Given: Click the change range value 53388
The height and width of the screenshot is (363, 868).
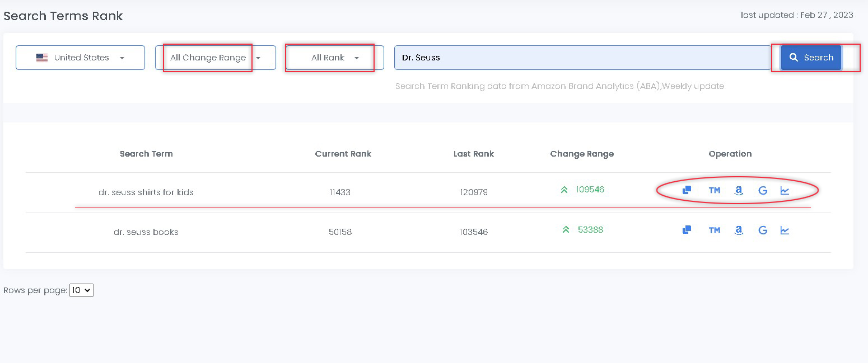Looking at the screenshot, I should click(x=590, y=230).
